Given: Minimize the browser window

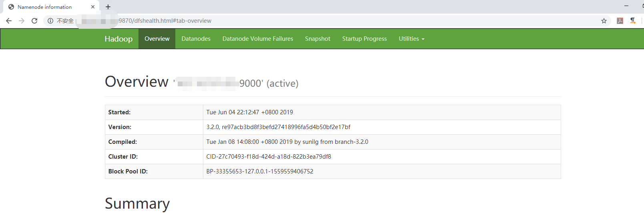Looking at the screenshot, I should tap(626, 6).
